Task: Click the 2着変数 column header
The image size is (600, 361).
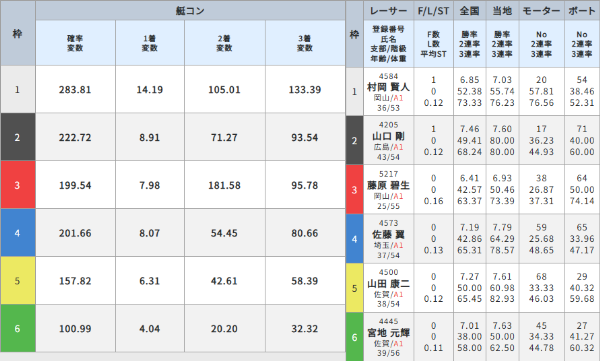Action: click(x=225, y=43)
